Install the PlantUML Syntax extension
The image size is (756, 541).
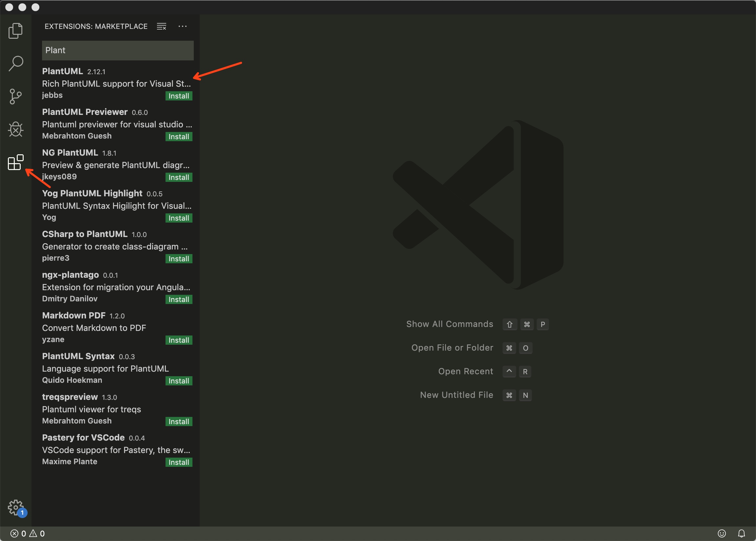point(179,381)
